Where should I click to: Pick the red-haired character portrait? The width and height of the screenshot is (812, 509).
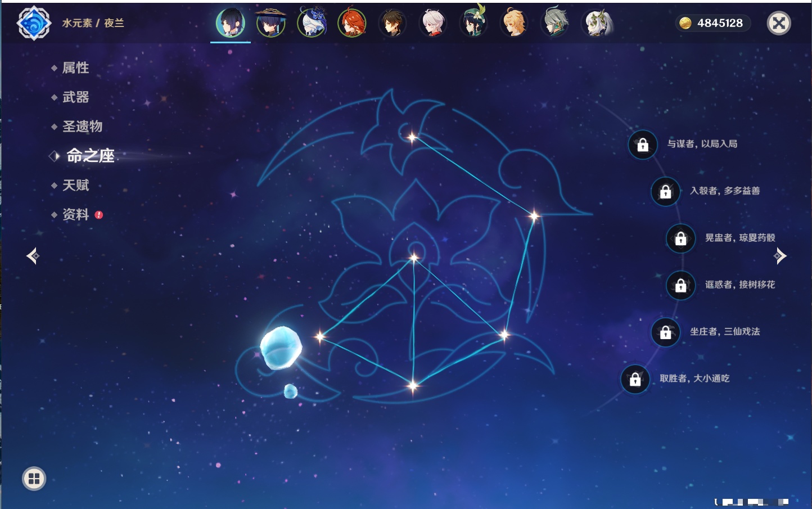(x=352, y=23)
